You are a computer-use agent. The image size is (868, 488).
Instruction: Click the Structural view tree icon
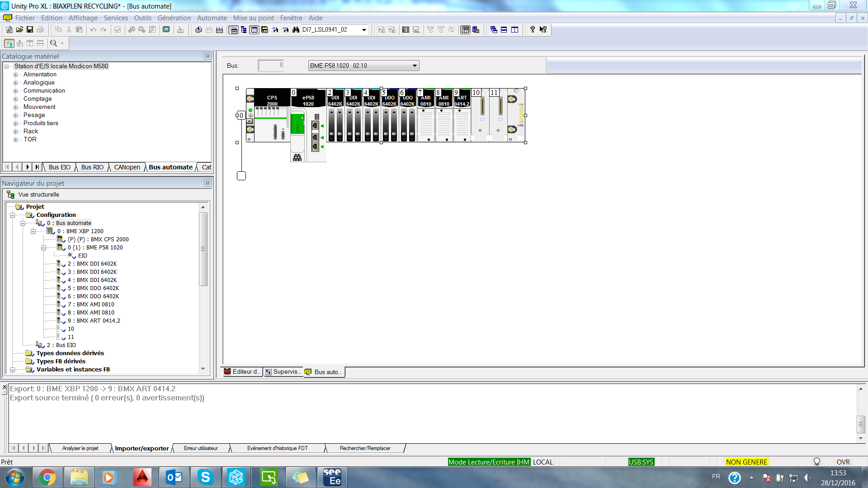[9, 43]
